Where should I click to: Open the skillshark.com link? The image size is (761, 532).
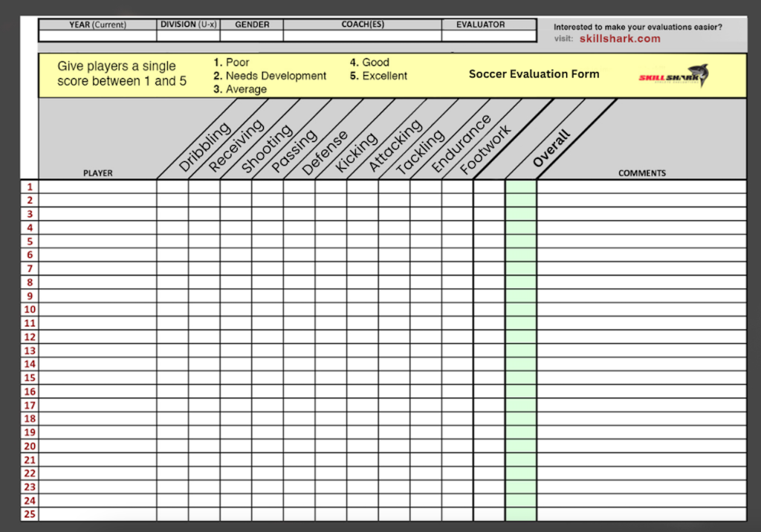[620, 39]
